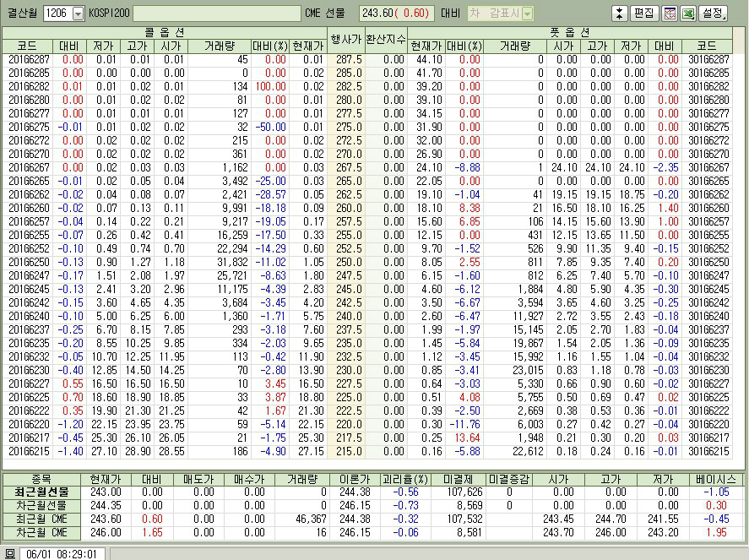Click strike price 250.0 cell
Viewport: 749px width, 560px height.
pyautogui.click(x=346, y=262)
